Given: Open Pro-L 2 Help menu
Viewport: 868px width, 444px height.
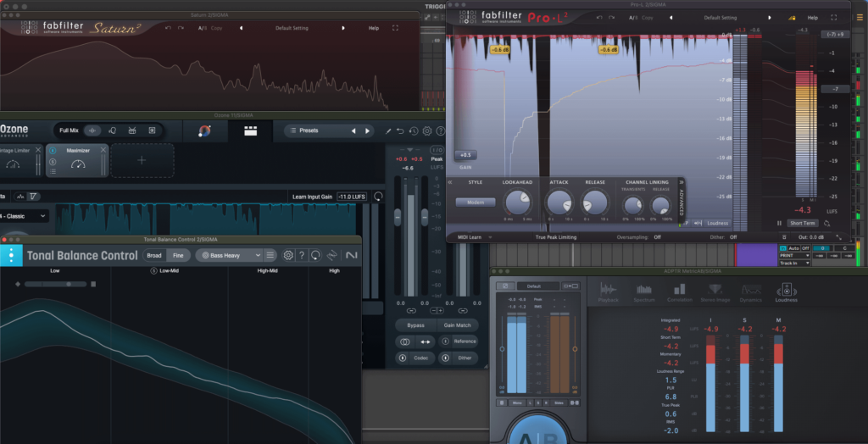Looking at the screenshot, I should [x=813, y=18].
